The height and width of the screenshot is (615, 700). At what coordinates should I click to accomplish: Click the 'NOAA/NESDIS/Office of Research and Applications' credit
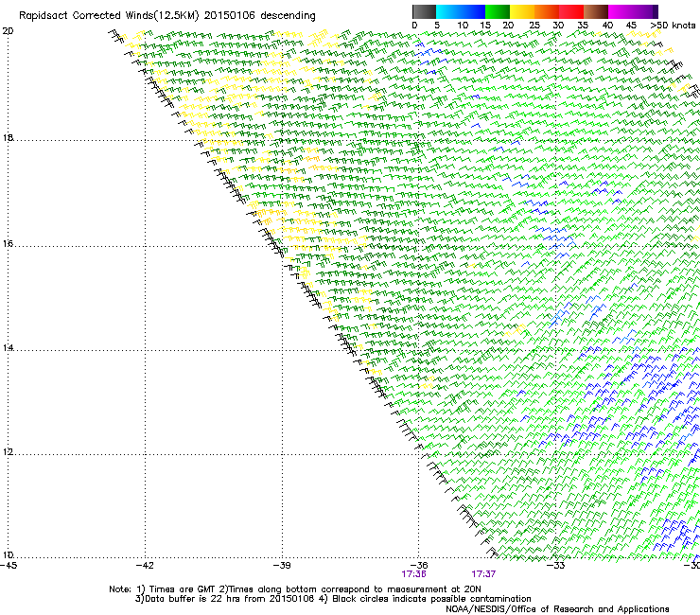pos(557,609)
